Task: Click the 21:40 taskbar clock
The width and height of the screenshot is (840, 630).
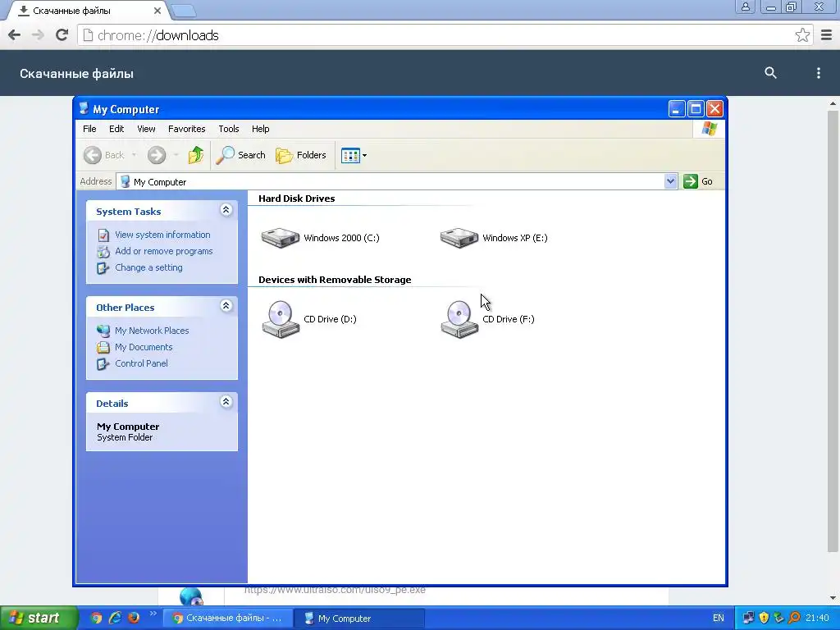Action: pos(817,619)
